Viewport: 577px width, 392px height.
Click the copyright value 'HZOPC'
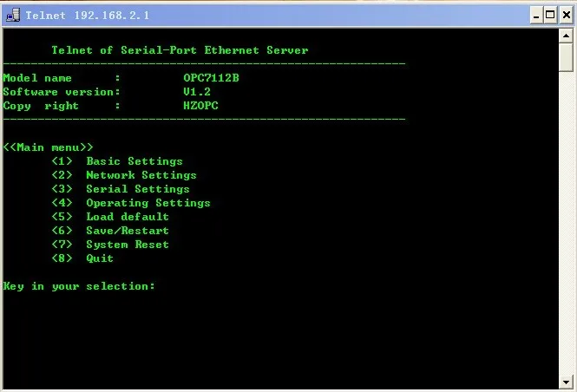click(200, 106)
